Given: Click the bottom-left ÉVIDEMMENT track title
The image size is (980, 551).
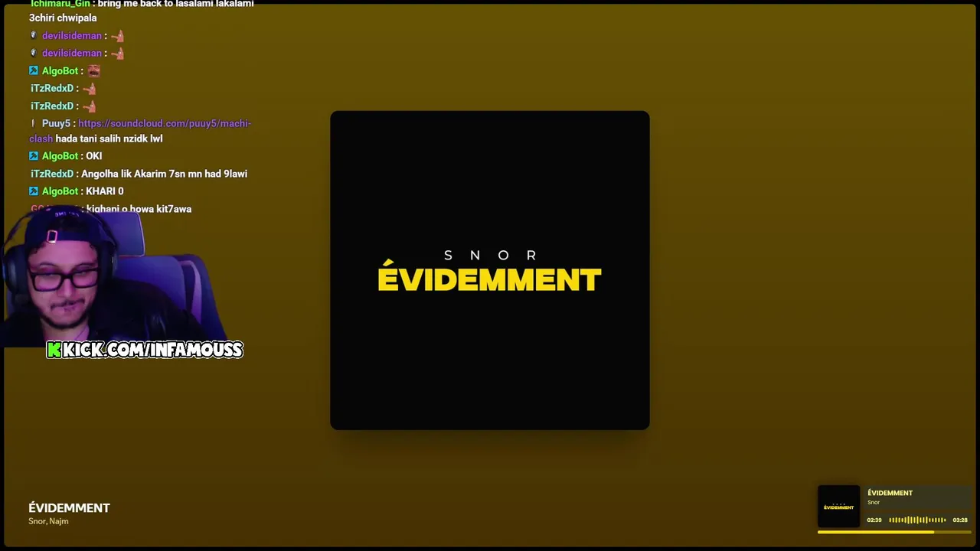Looking at the screenshot, I should (x=70, y=507).
